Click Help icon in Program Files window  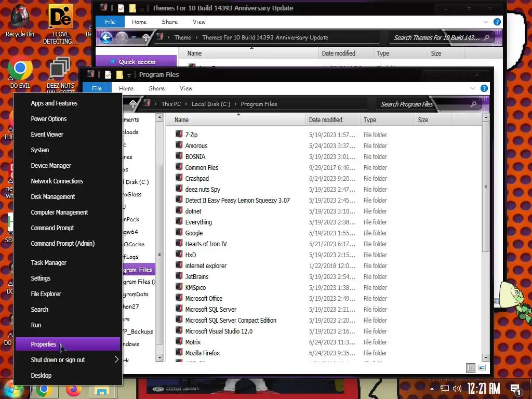[484, 88]
